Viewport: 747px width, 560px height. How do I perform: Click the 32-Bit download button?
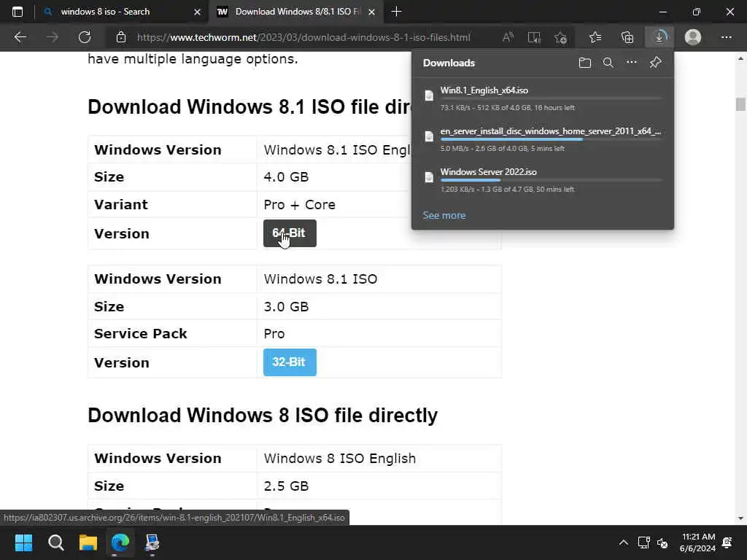[x=290, y=362]
